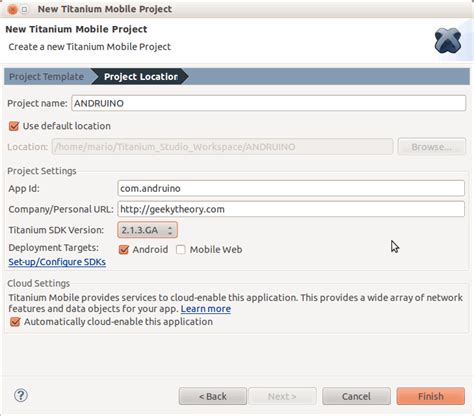Enable the Mobile Web deployment target
474x416 pixels.
pyautogui.click(x=181, y=250)
